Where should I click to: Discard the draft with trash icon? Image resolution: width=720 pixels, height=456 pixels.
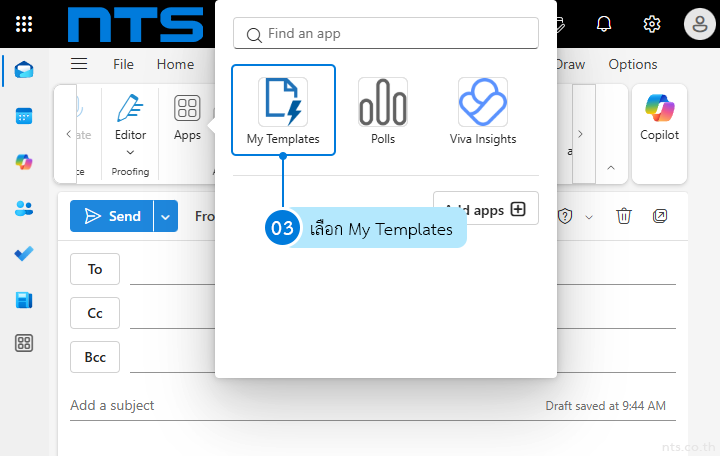pos(624,216)
